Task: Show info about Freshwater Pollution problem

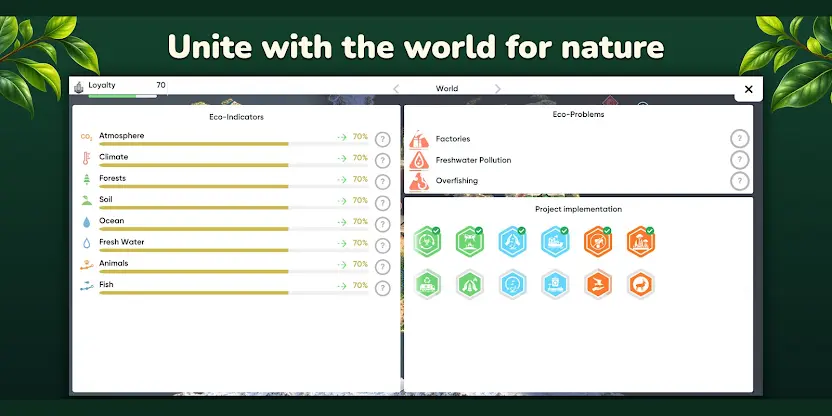Action: coord(740,160)
